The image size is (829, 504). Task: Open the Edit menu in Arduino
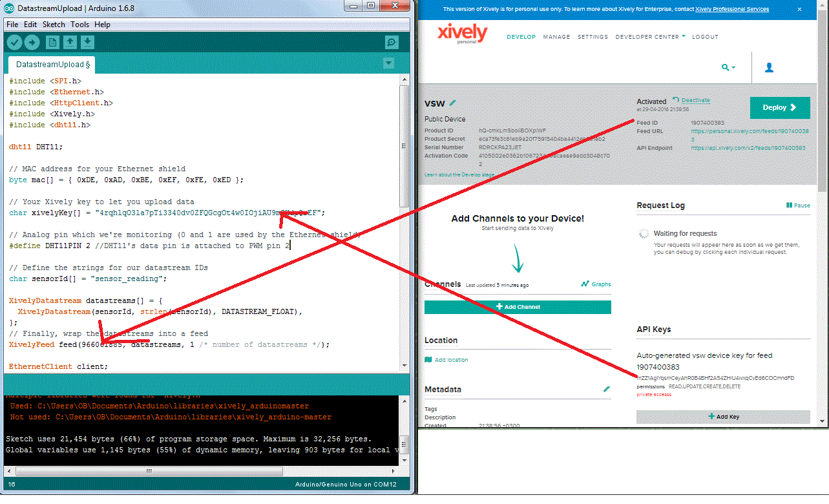tap(30, 25)
